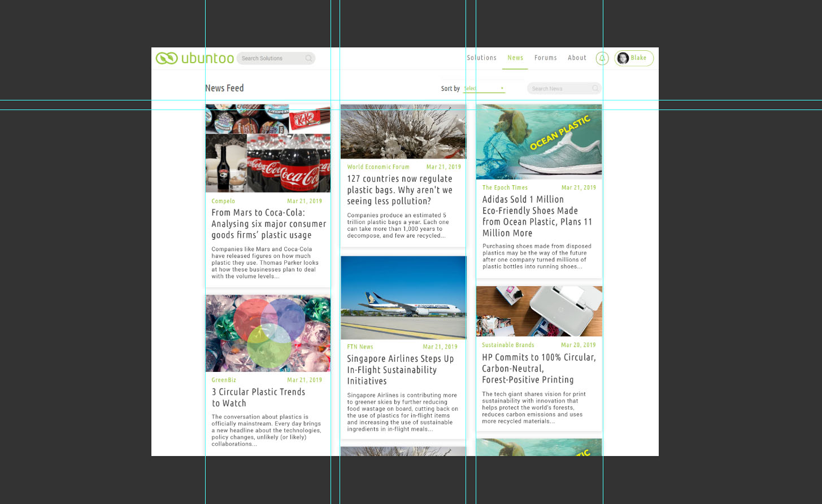Viewport: 822px width, 504px height.
Task: Click the Search News magnifier icon
Action: (x=595, y=89)
